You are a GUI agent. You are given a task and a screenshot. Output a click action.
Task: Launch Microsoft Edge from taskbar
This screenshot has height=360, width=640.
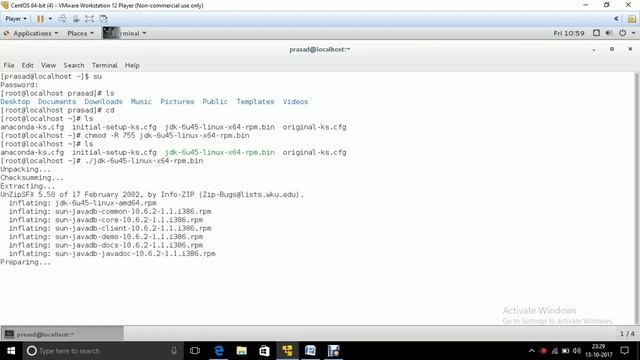click(219, 351)
